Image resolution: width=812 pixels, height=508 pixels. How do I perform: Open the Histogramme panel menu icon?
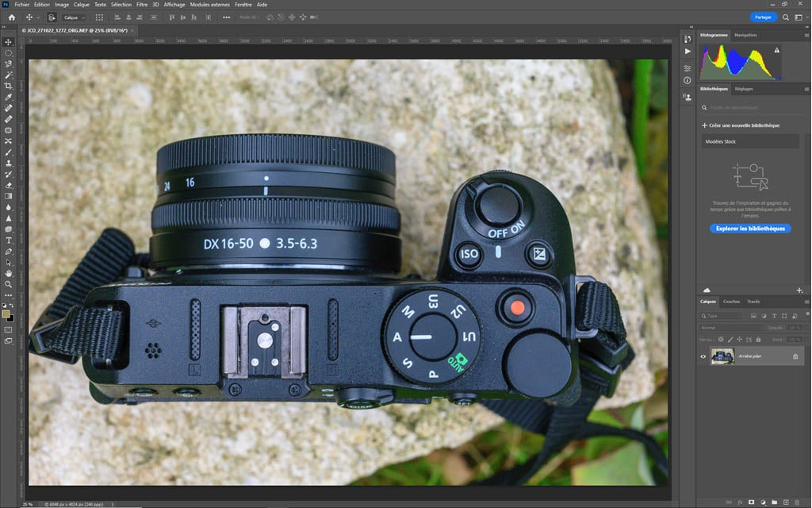point(806,35)
